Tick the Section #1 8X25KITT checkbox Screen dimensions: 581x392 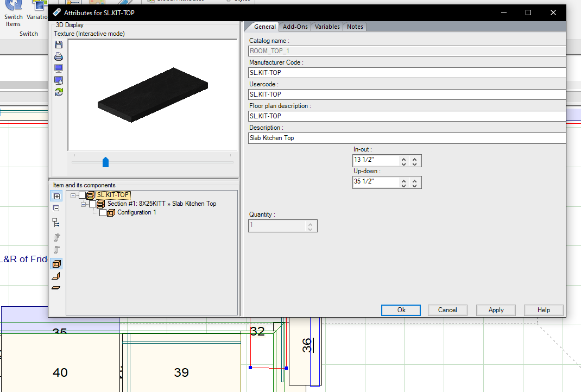point(92,204)
